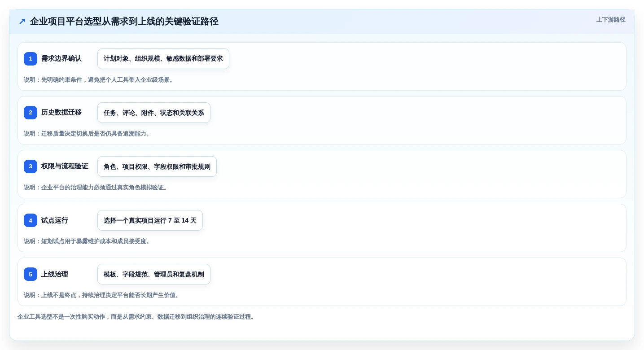
Task: Click the title 企业项目平台选型从需求到上线的关键验证路径
Action: (124, 22)
